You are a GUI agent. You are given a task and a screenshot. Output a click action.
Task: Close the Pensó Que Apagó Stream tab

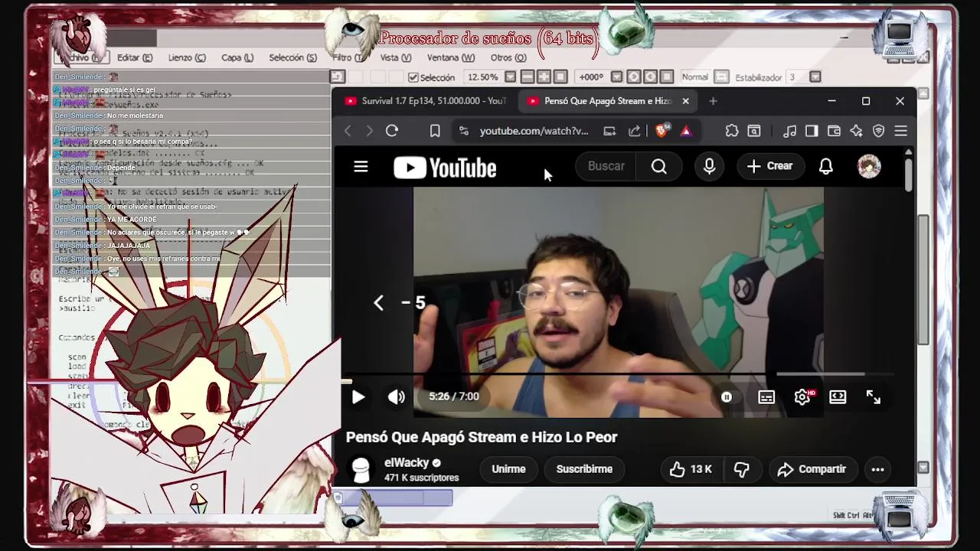pos(685,101)
